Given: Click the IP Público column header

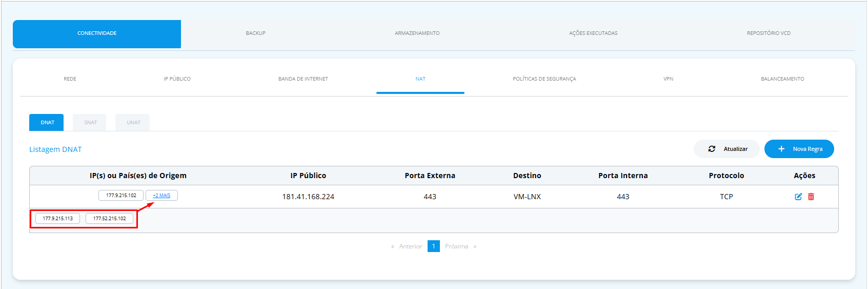Looking at the screenshot, I should click(308, 176).
